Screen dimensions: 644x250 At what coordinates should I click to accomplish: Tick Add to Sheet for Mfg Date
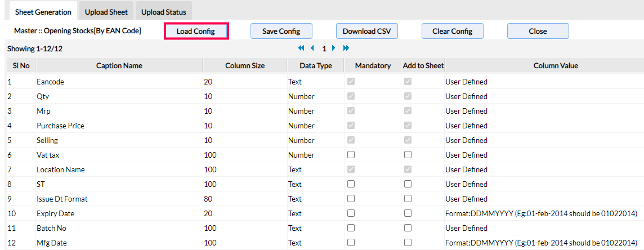(x=408, y=243)
